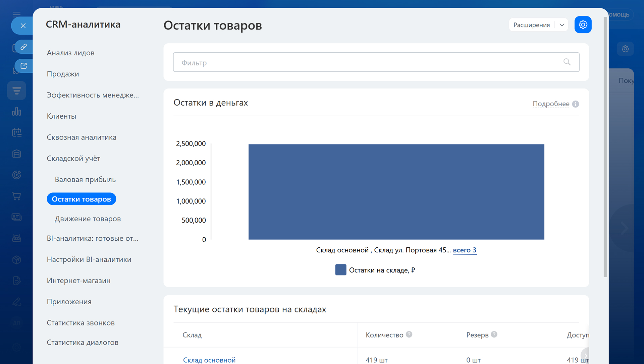The height and width of the screenshot is (364, 644).
Task: Click into the Фильтр input field
Action: click(369, 62)
